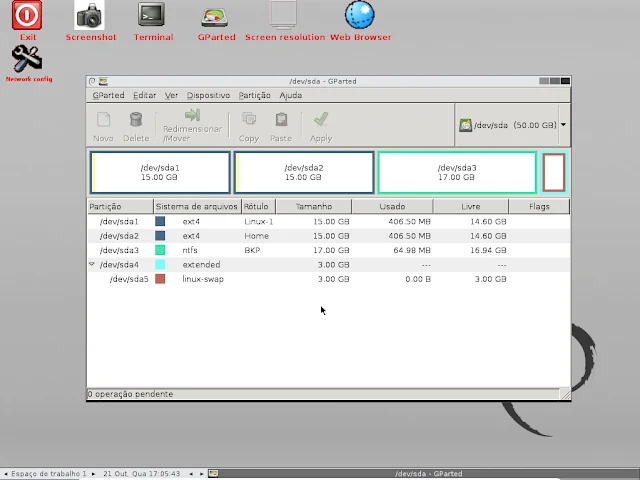This screenshot has width=640, height=480.
Task: Click the Flags column header
Action: pyautogui.click(x=539, y=207)
